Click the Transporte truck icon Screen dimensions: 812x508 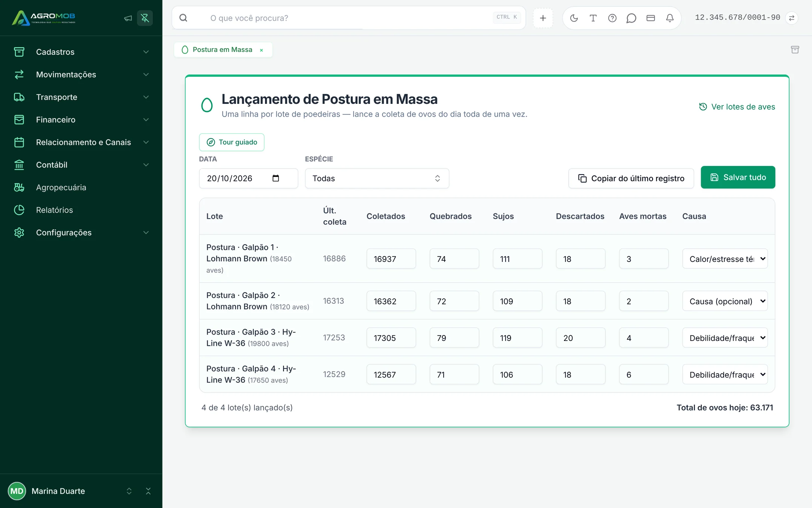19,97
